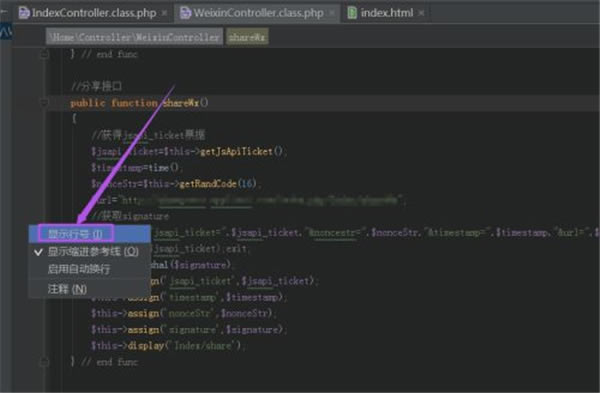The height and width of the screenshot is (393, 600).
Task: Close the WeixinController.class.php tab
Action: pos(332,13)
